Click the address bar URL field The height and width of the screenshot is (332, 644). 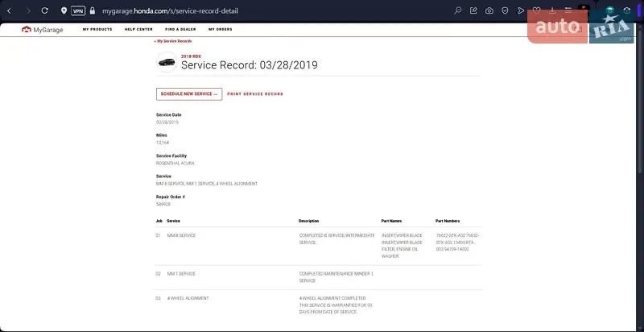pos(242,11)
